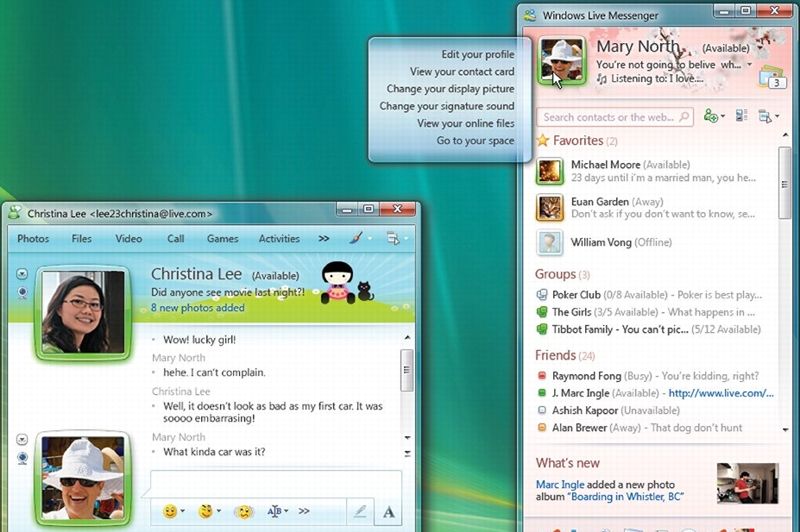Open Marc Ingle link in What's new
The image size is (800, 532).
pos(560,484)
